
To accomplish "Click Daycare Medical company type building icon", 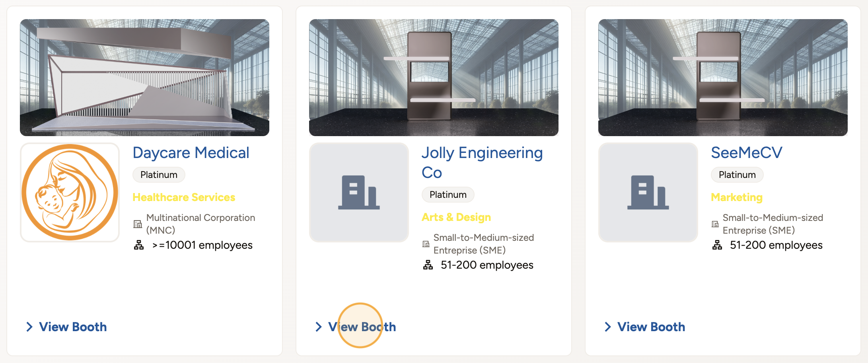I will 138,224.
